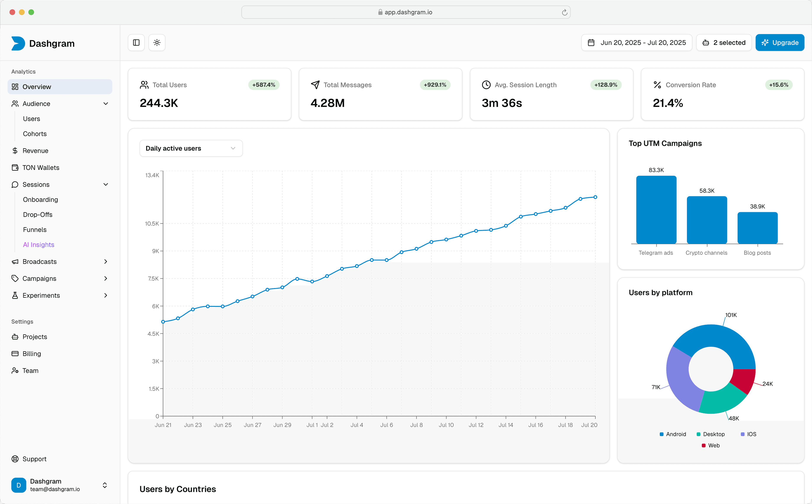Screen dimensions: 812x504
Task: Click the Revenue dollar icon
Action: [15, 151]
